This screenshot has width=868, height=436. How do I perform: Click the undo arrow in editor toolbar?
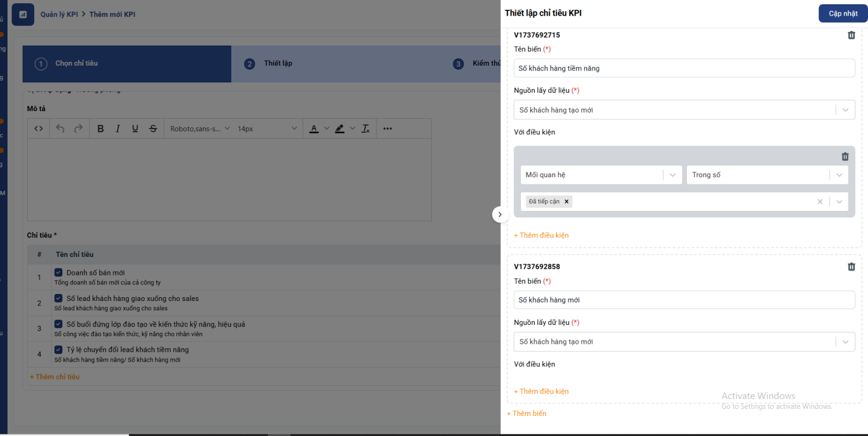60,129
